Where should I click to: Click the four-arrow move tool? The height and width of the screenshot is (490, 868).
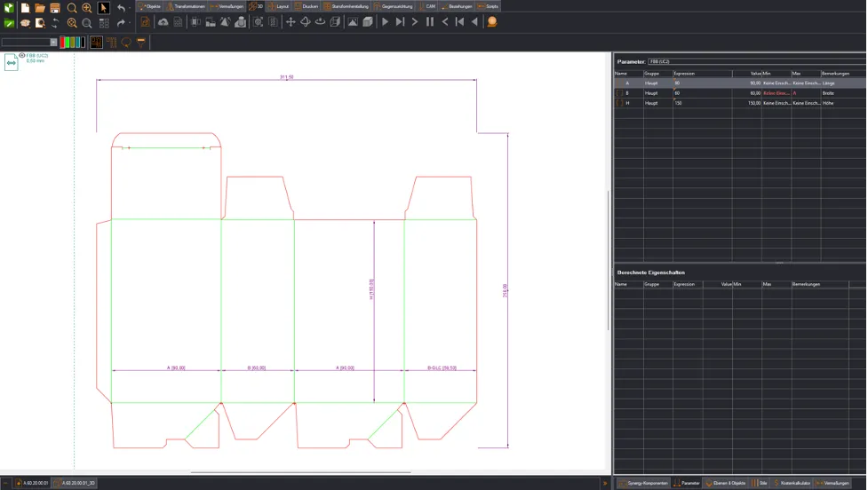pos(290,22)
